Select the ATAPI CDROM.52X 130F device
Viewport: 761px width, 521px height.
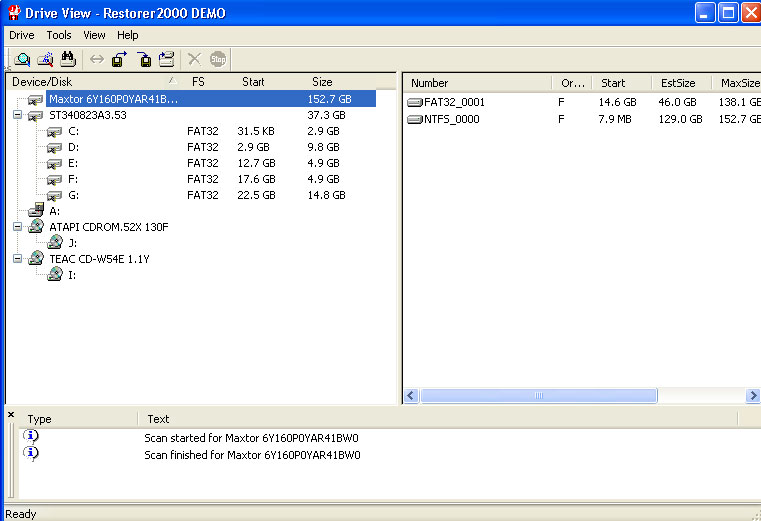coord(109,227)
